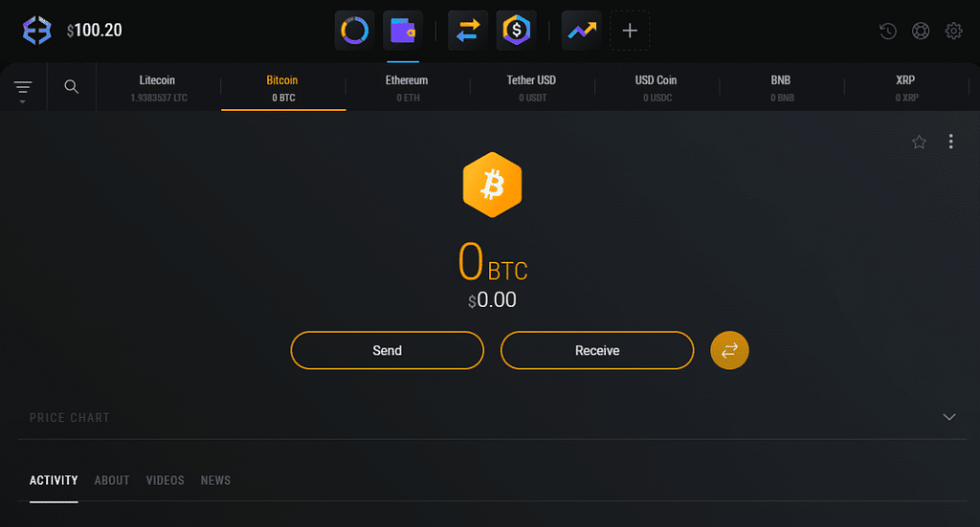Open the settings gear icon
The image size is (980, 527).
(953, 31)
